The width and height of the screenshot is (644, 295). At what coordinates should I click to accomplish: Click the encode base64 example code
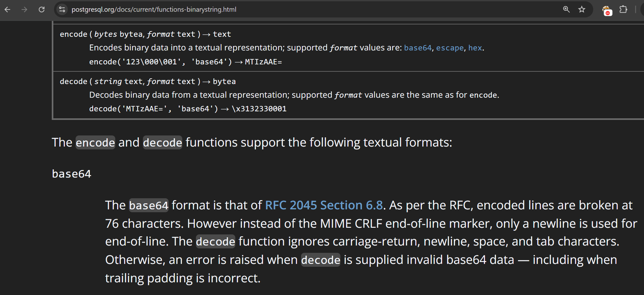(x=185, y=62)
